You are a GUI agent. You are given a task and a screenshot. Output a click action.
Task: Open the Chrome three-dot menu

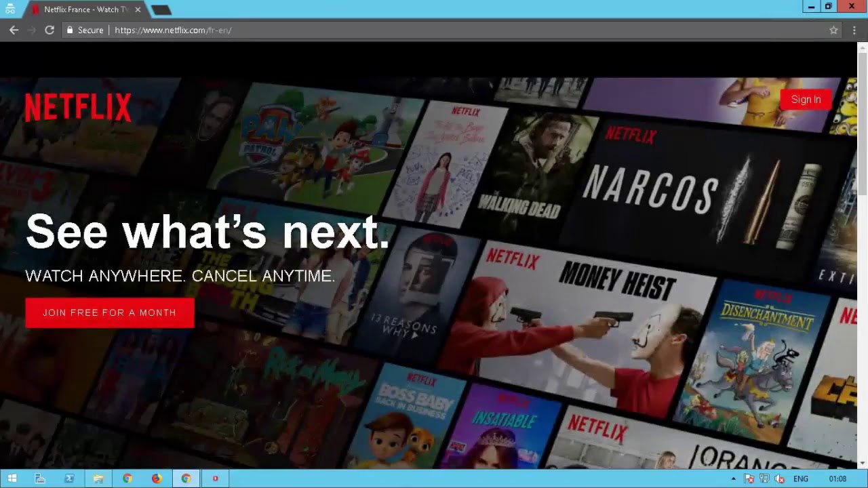point(854,30)
